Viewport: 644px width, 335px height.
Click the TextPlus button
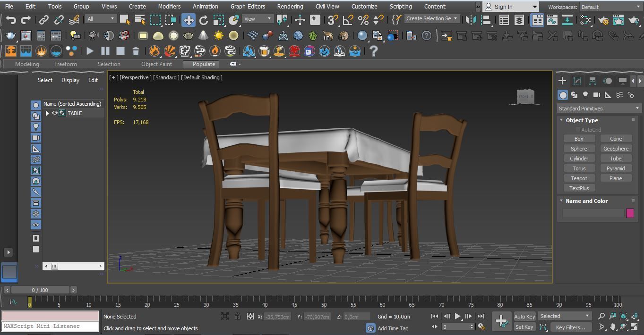[x=579, y=188]
